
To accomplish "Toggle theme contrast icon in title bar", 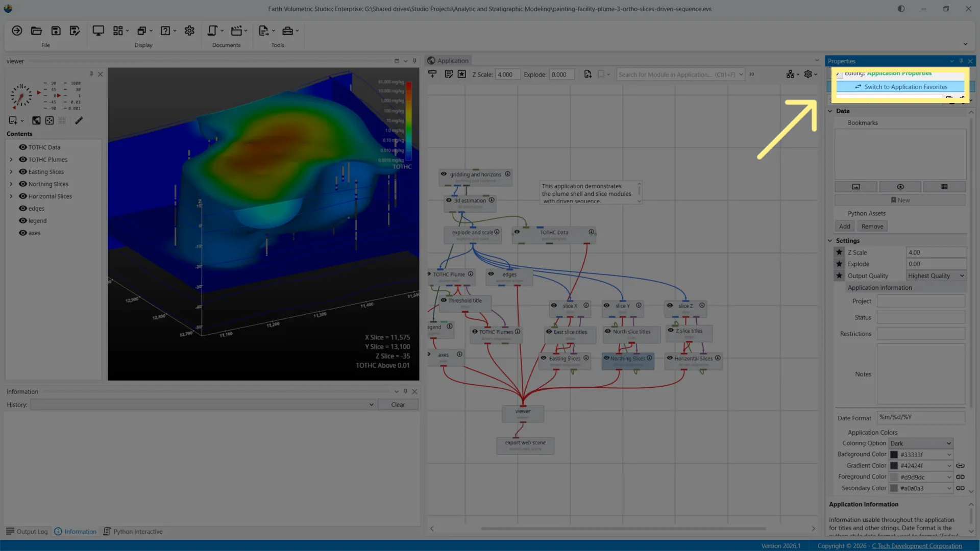I will [901, 9].
